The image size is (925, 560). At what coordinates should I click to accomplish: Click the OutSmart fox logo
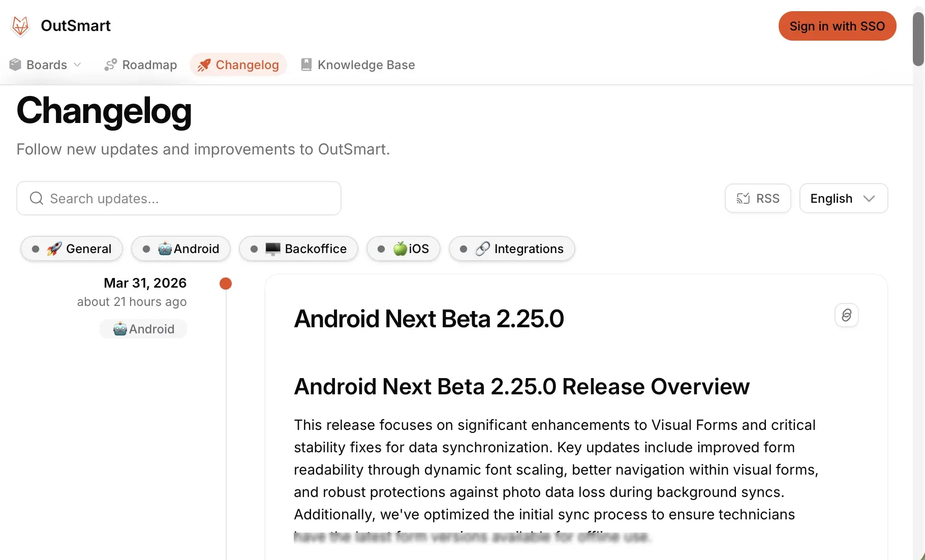tap(20, 26)
